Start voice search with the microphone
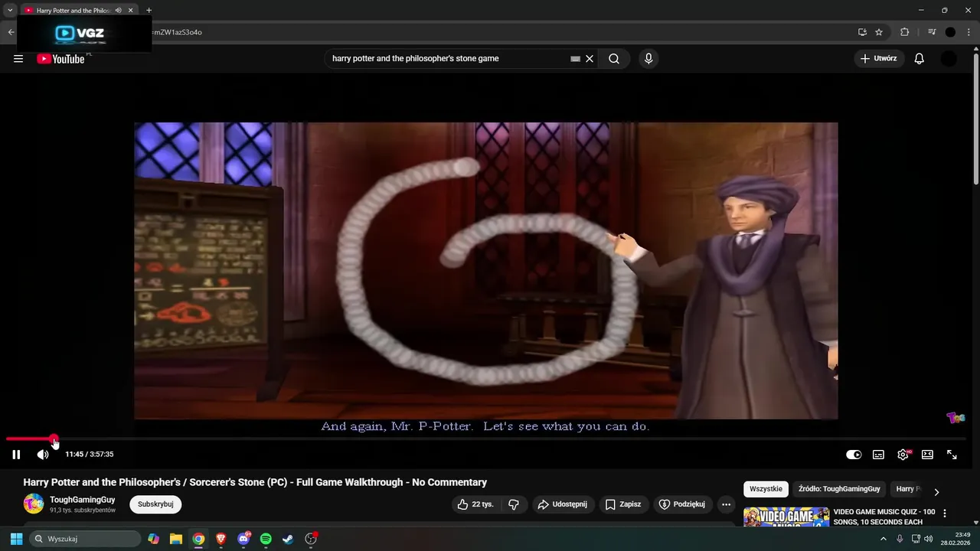The image size is (980, 551). [648, 59]
